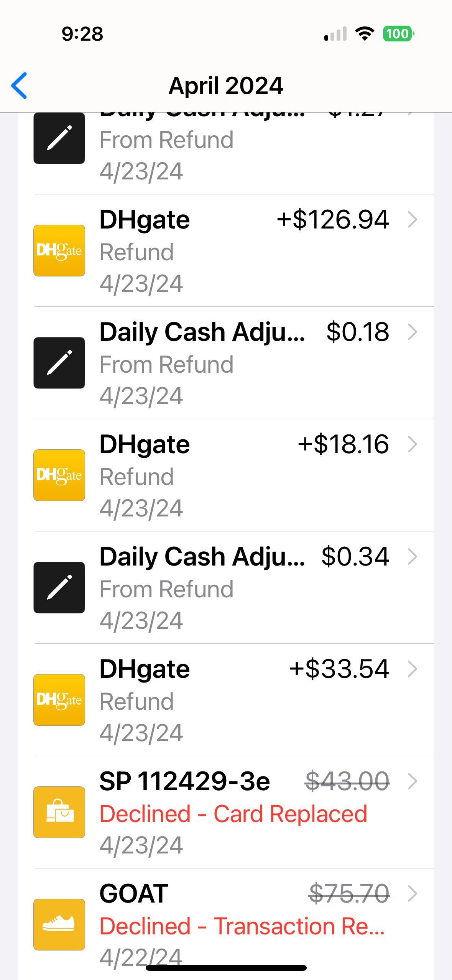
Task: Tap pencil icon beside $0.18 adjustment
Action: (x=59, y=363)
